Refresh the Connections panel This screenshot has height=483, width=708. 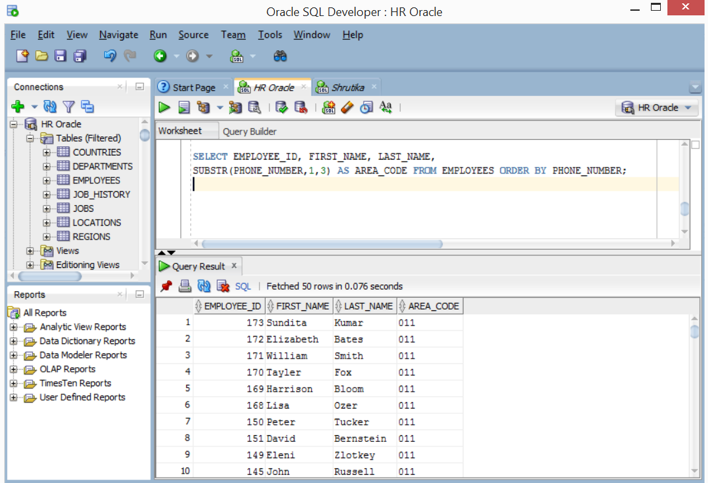coord(50,107)
